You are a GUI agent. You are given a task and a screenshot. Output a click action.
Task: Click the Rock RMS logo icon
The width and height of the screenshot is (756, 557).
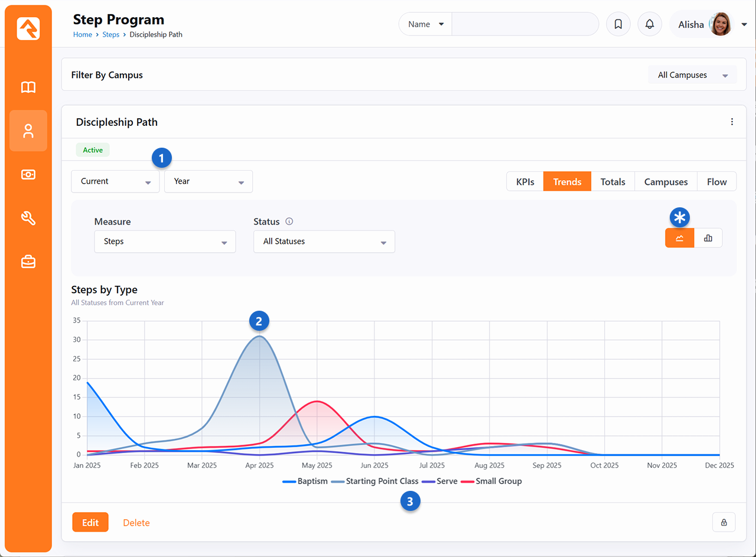(28, 28)
